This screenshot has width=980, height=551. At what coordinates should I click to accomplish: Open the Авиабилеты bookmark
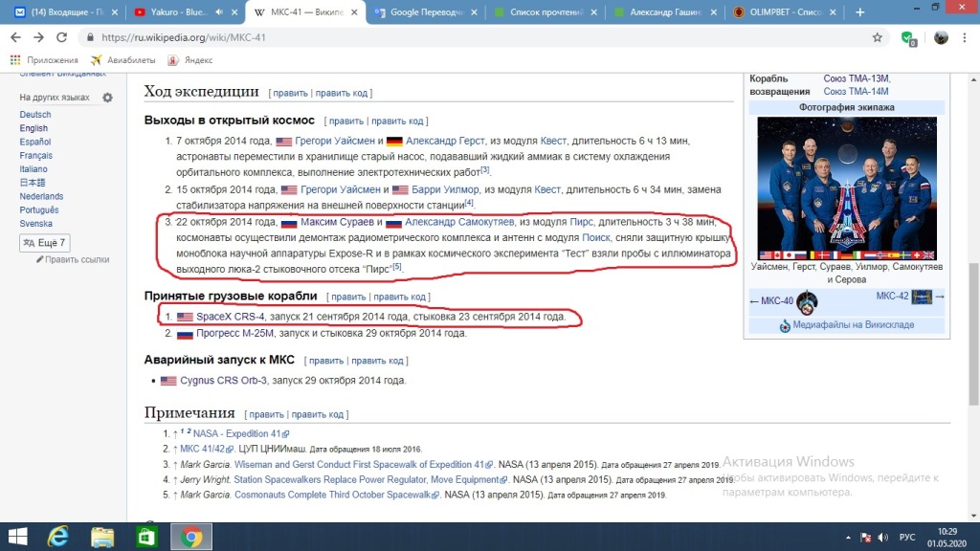click(123, 60)
